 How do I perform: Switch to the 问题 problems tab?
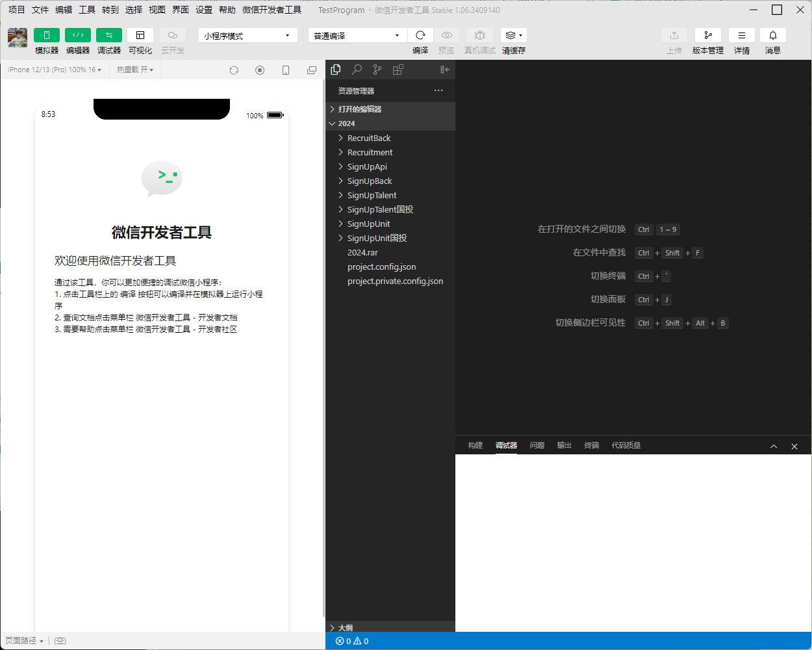[537, 445]
